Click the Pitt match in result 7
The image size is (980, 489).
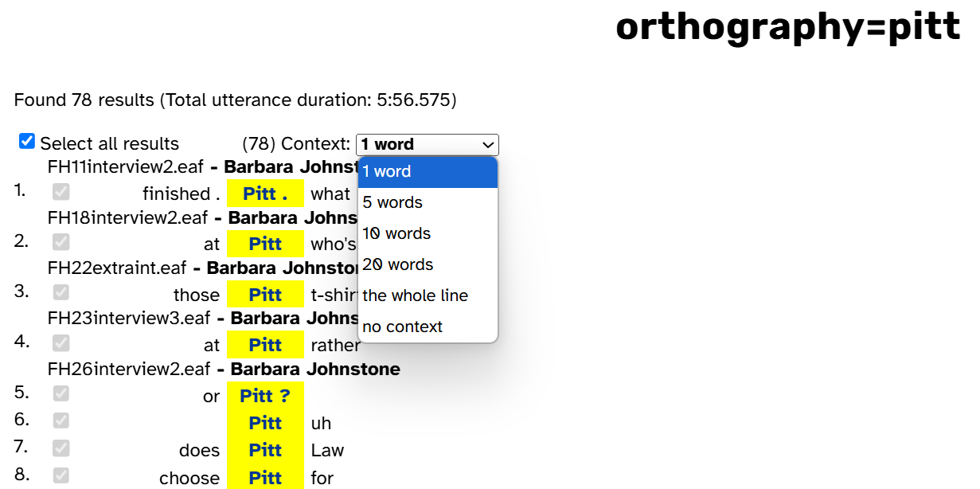click(x=265, y=450)
